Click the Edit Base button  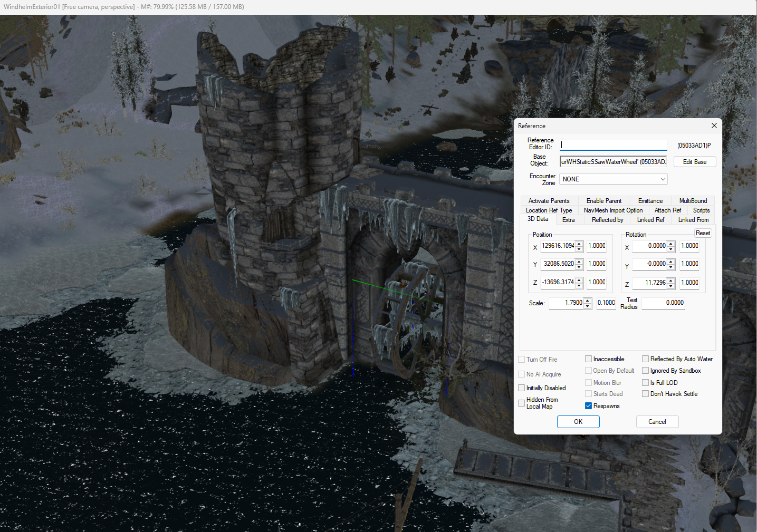coord(694,162)
